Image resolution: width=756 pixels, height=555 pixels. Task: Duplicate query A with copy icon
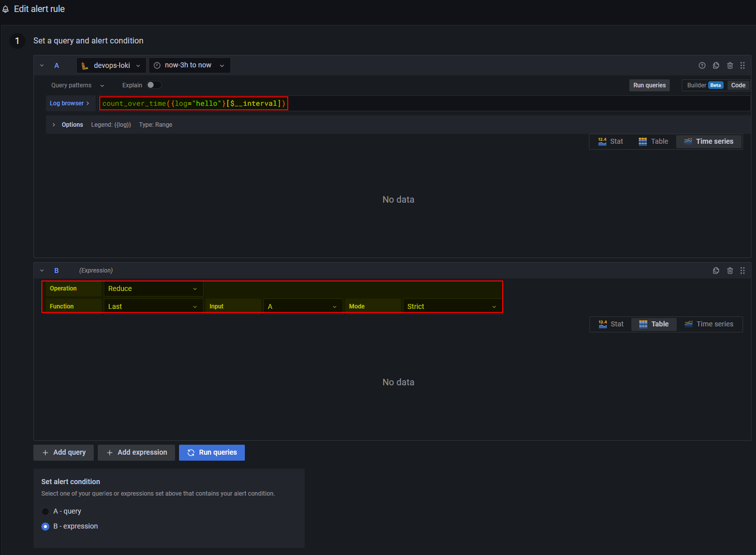tap(716, 65)
